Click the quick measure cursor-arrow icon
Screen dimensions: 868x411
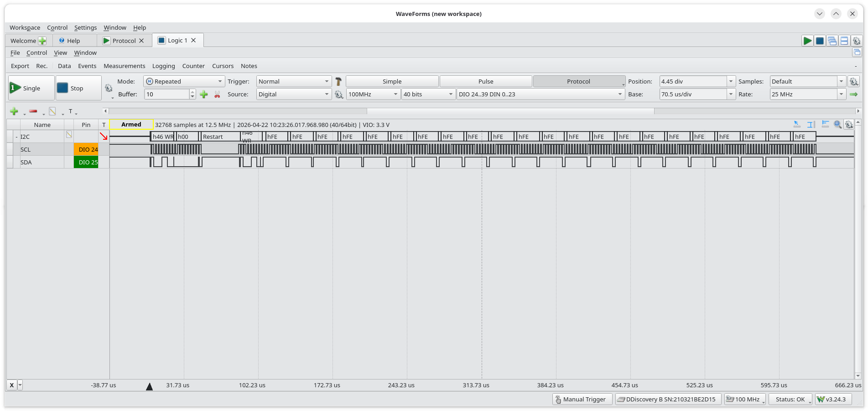click(x=797, y=124)
